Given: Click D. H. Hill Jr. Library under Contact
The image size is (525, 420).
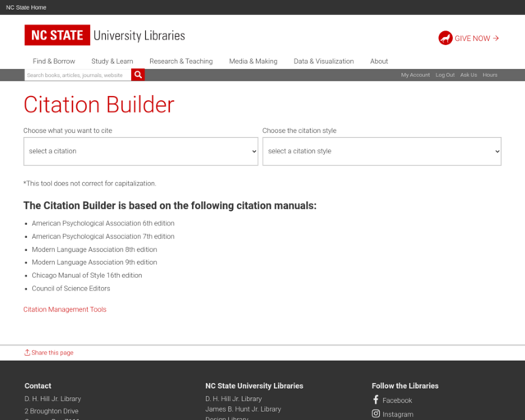Looking at the screenshot, I should (52, 399).
